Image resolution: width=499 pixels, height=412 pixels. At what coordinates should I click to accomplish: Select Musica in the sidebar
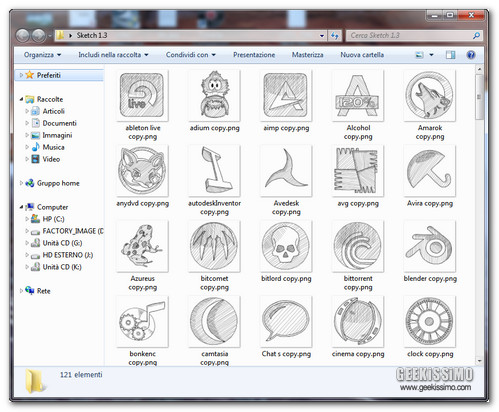point(53,147)
